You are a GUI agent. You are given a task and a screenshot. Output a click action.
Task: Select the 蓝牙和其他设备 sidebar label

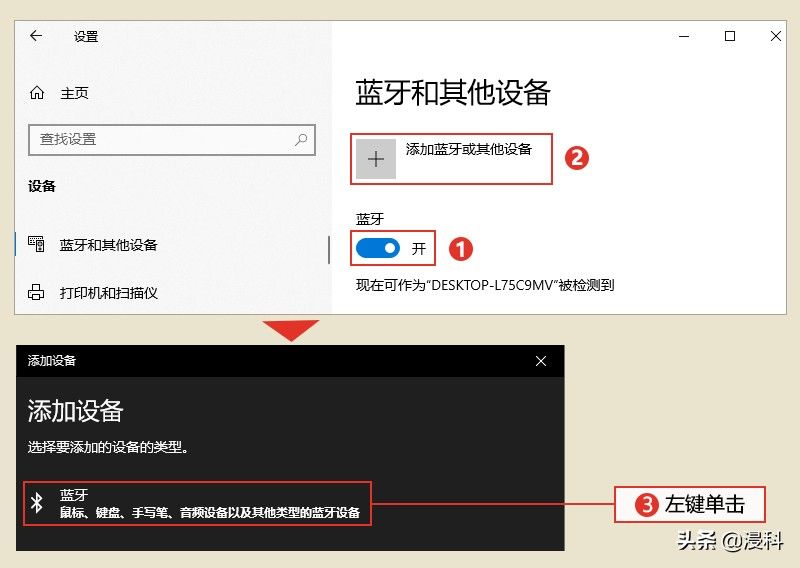point(108,245)
